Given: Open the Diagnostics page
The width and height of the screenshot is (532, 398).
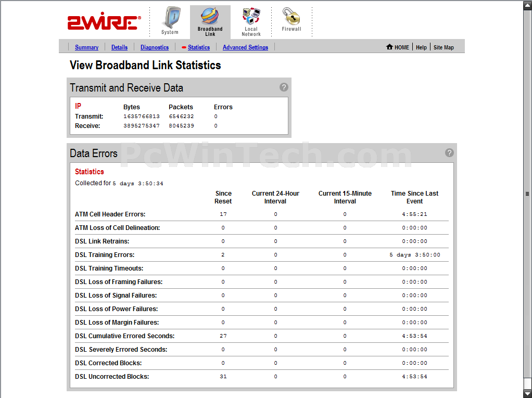Looking at the screenshot, I should pos(155,47).
